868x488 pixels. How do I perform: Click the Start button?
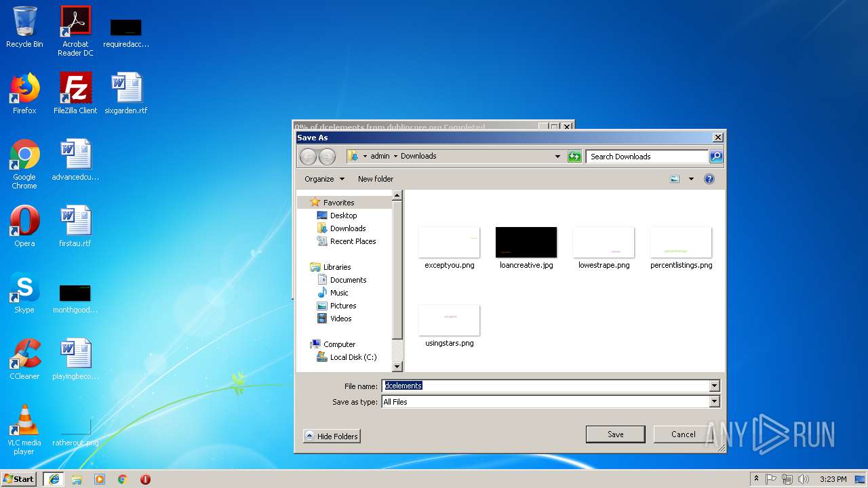point(19,479)
